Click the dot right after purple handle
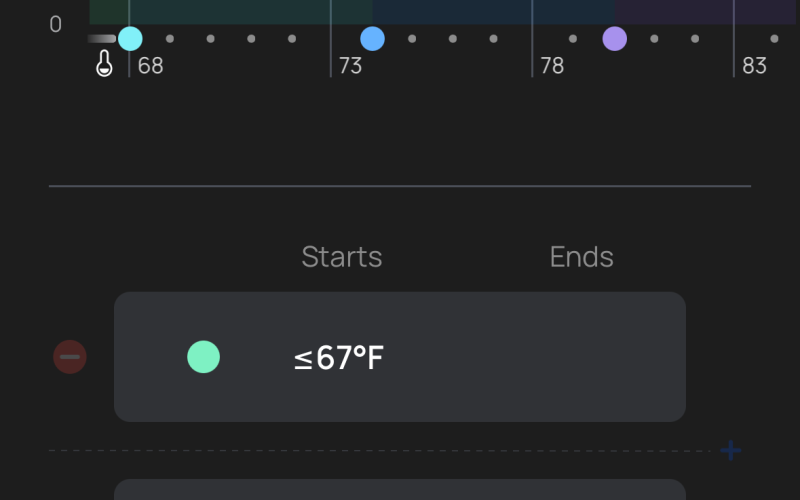This screenshot has width=800, height=500. pos(655,39)
